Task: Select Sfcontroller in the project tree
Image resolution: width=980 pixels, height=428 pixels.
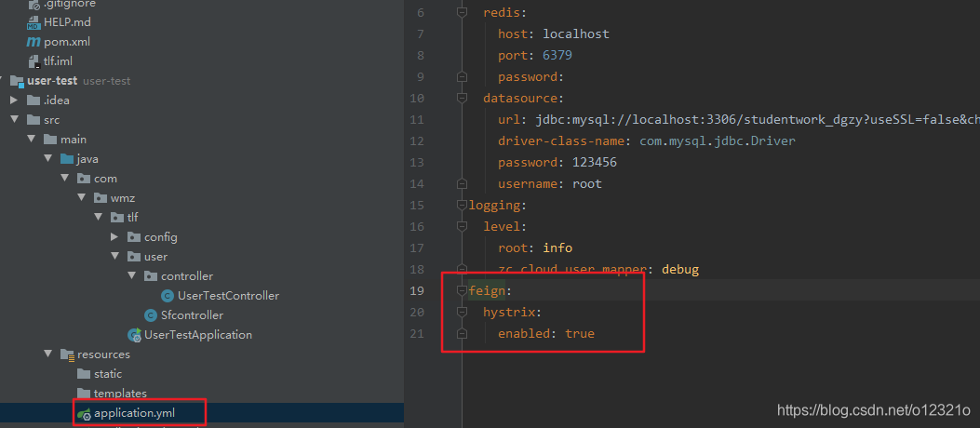Action: point(192,314)
